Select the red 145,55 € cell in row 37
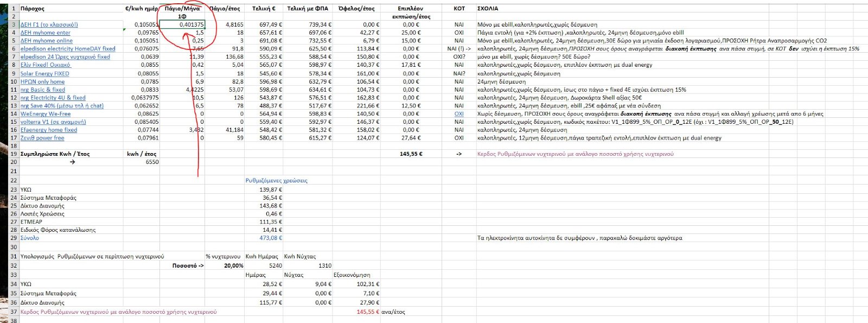Viewport: 868px width, 323px height. [356, 312]
